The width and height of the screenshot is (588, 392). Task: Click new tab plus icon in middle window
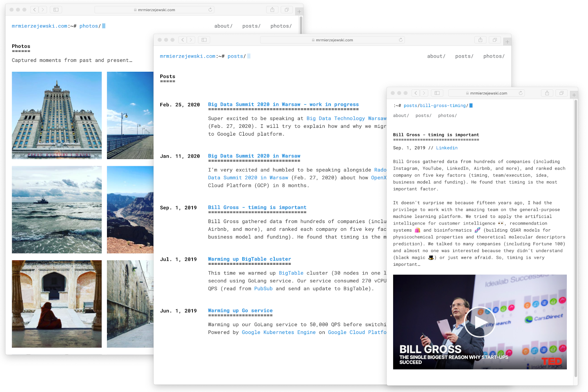[x=507, y=42]
